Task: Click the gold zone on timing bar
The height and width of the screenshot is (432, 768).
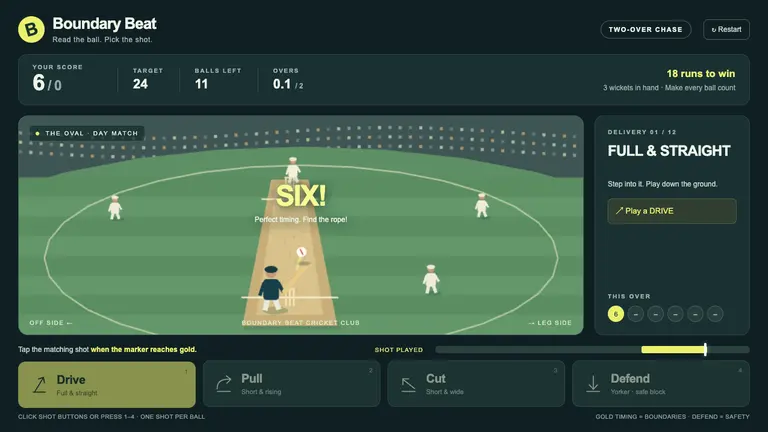Action: coord(673,349)
